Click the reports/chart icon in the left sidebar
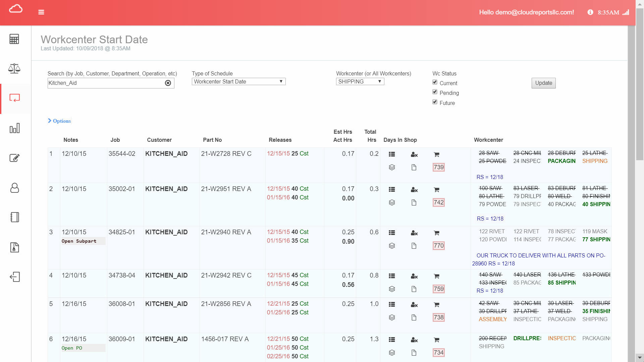The height and width of the screenshot is (362, 644). click(15, 128)
